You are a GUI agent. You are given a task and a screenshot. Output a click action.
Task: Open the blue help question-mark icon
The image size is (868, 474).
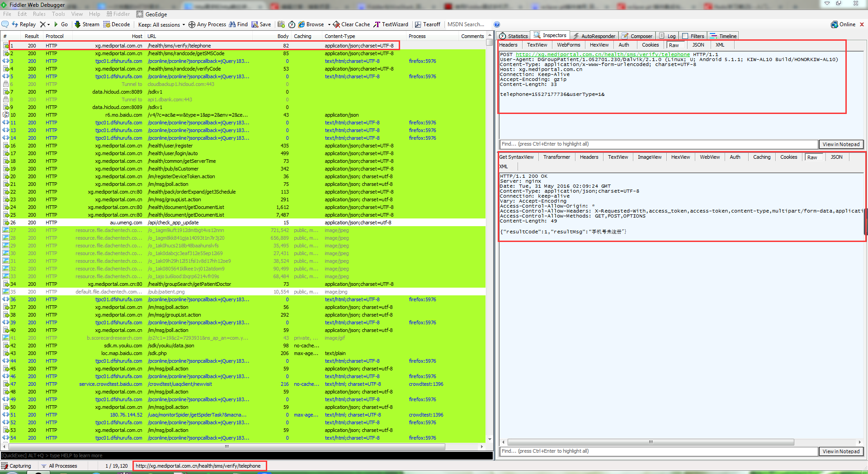497,24
